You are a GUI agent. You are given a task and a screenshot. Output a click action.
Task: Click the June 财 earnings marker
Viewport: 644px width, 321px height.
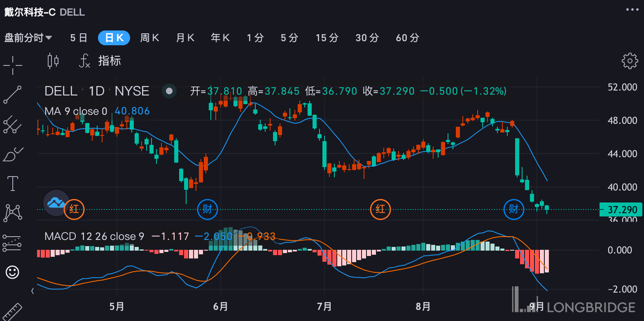click(x=208, y=209)
